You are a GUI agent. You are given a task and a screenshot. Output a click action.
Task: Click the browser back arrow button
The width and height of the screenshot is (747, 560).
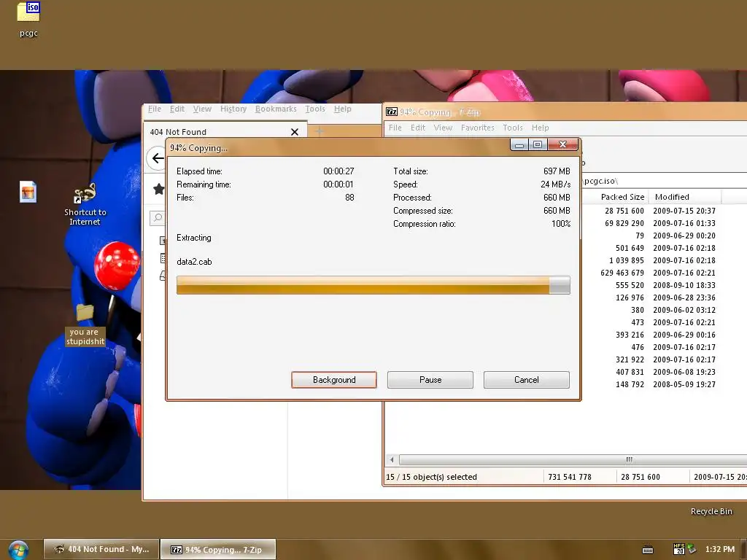click(158, 158)
